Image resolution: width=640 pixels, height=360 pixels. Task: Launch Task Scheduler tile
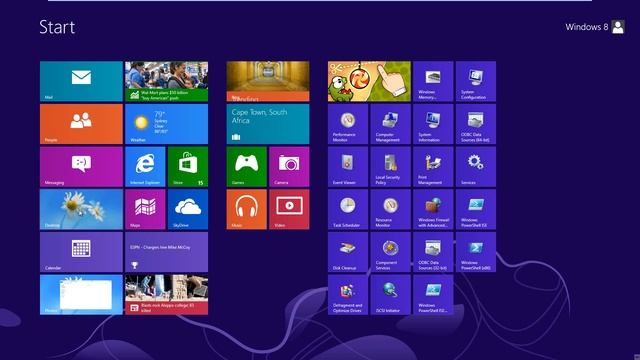pos(348,209)
